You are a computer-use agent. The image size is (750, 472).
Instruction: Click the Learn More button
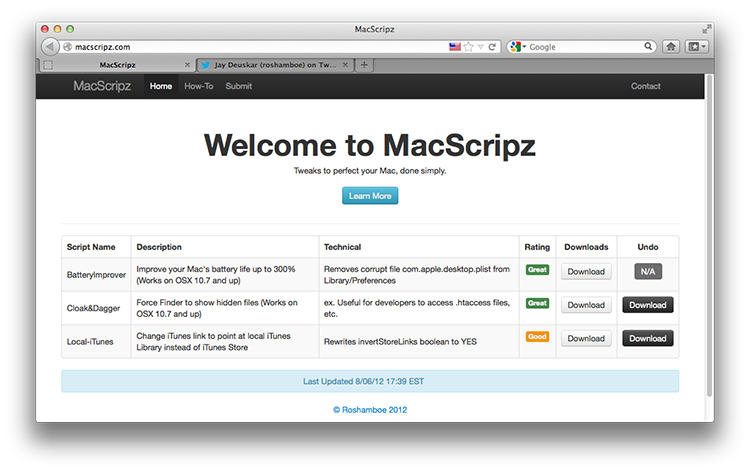(370, 196)
